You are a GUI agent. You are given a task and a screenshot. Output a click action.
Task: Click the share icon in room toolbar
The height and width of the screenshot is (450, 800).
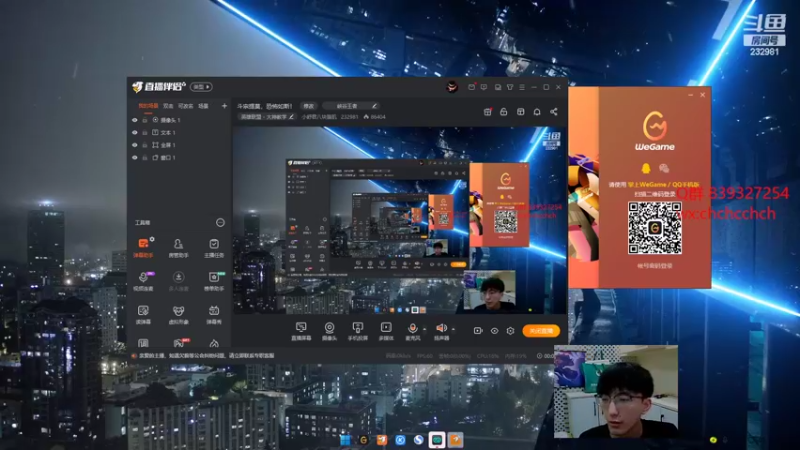(x=554, y=112)
